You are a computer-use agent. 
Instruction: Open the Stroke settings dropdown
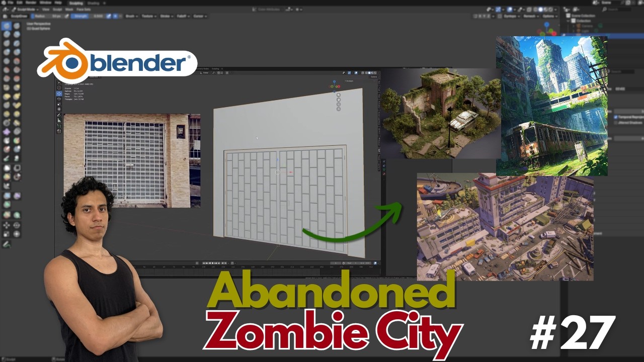click(x=167, y=16)
